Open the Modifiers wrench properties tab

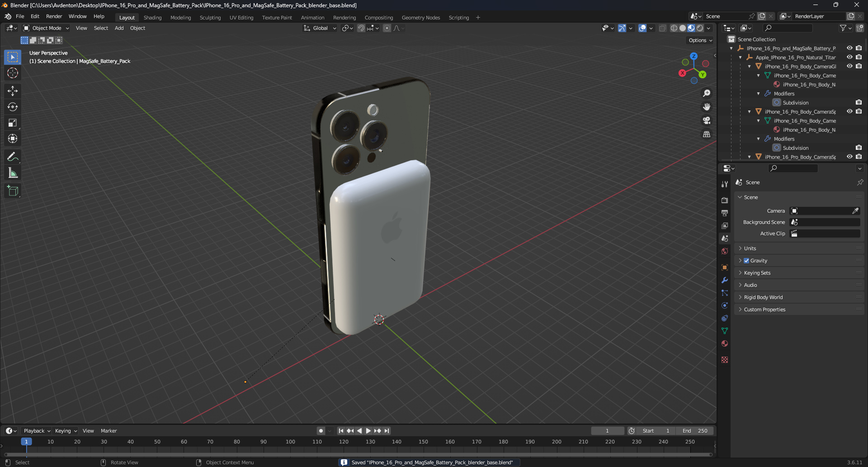(x=725, y=280)
